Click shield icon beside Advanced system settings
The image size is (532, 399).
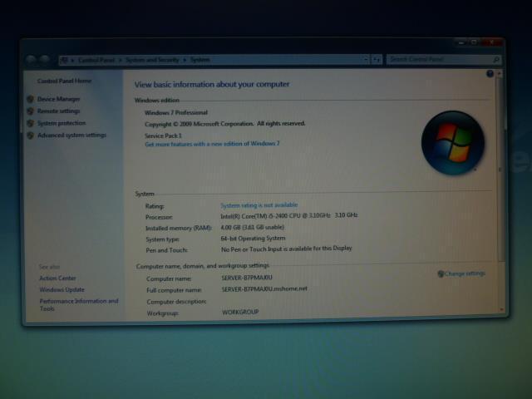(30, 135)
